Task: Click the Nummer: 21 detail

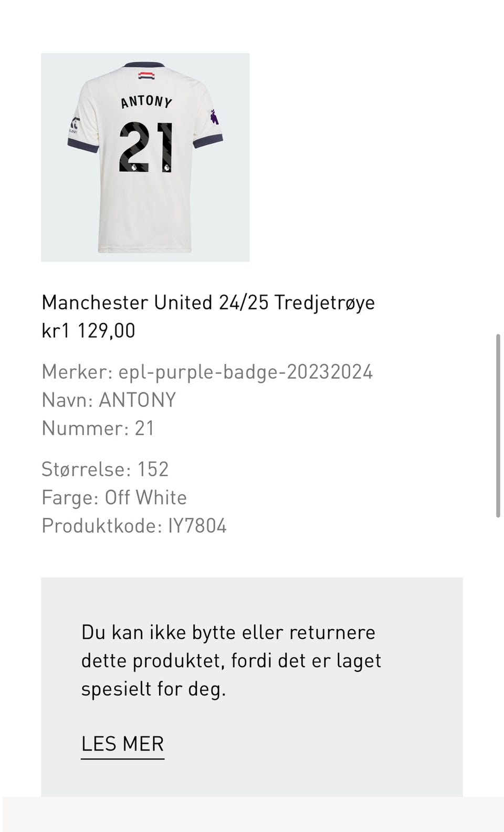Action: (x=98, y=428)
